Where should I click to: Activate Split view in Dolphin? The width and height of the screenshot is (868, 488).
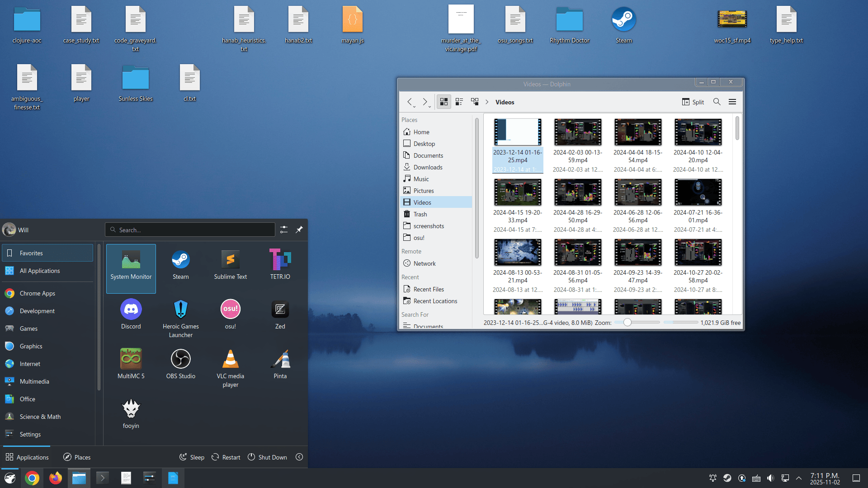[x=693, y=102]
